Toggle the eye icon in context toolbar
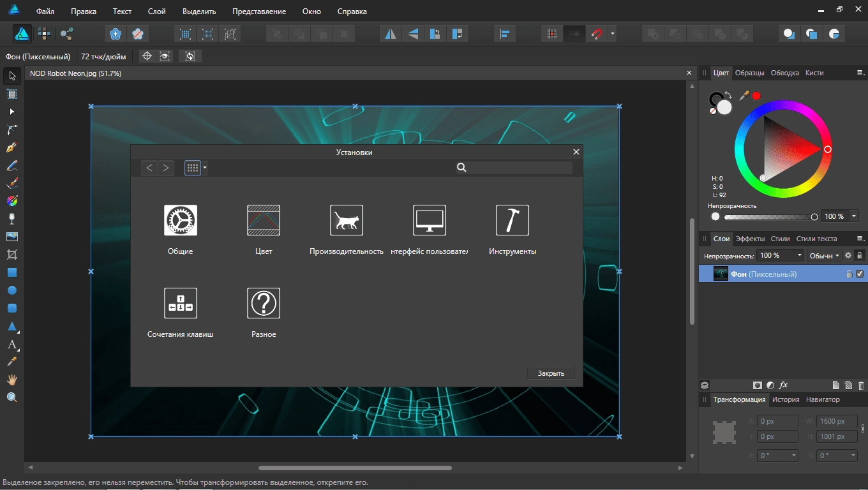This screenshot has width=868, height=490. [165, 56]
